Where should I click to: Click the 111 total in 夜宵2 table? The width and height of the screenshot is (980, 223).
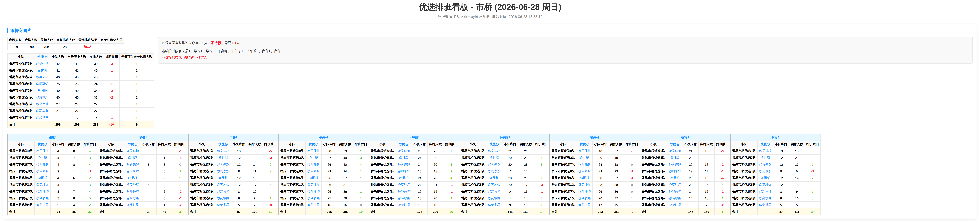(797, 212)
